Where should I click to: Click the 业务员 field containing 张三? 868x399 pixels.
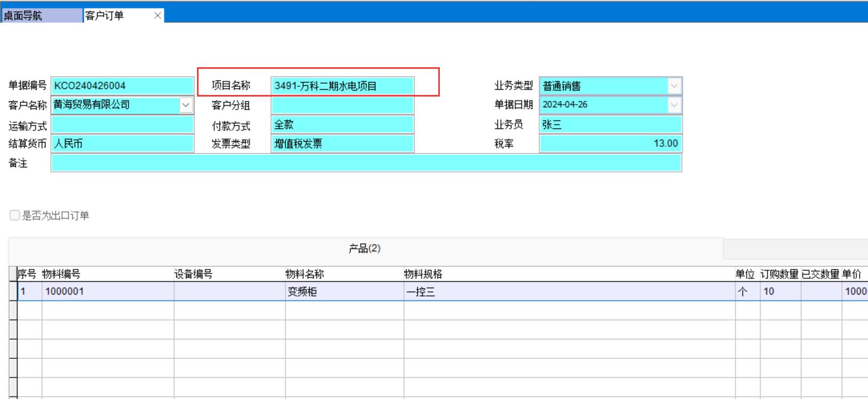click(610, 125)
